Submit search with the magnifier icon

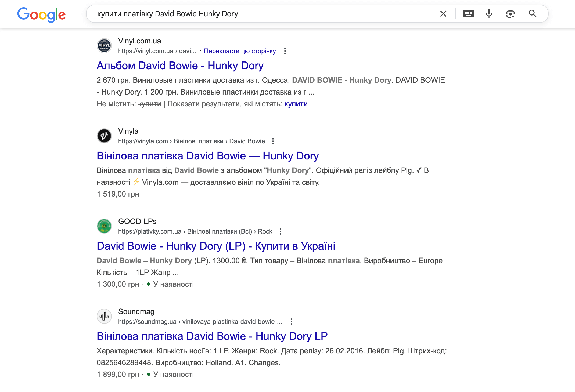tap(533, 14)
